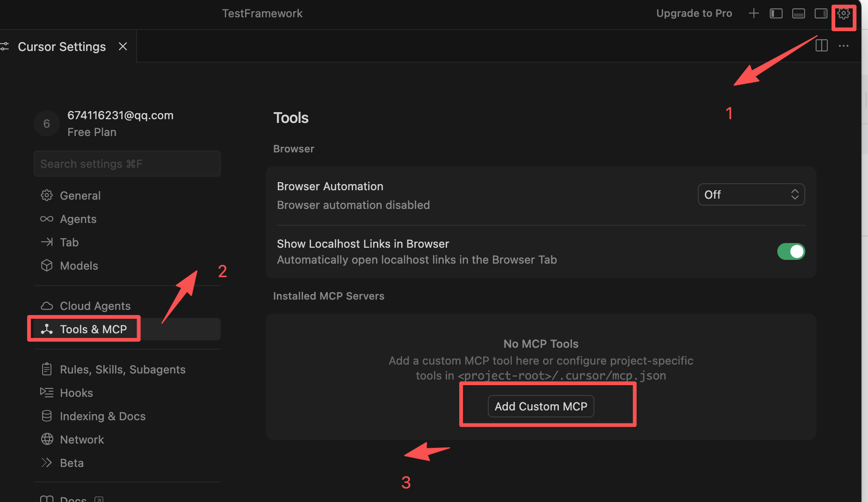Click the Agents infinity icon
This screenshot has width=868, height=502.
click(47, 219)
